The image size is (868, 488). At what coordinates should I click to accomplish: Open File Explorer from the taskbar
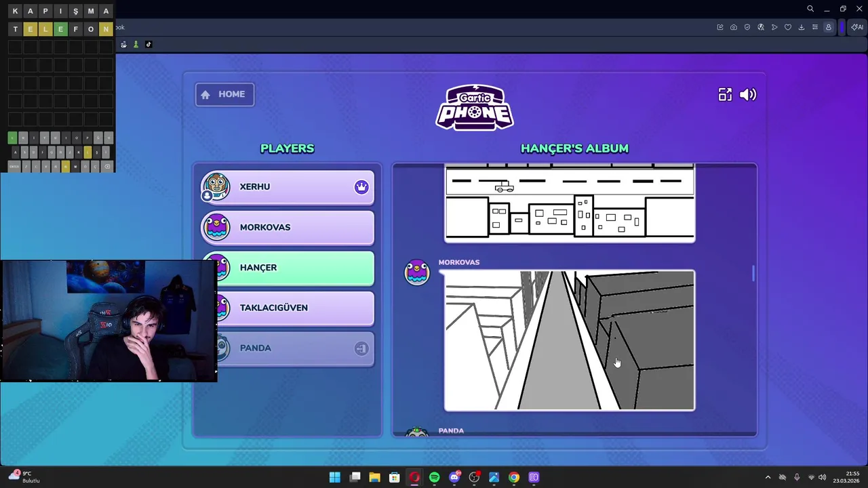[x=374, y=477]
